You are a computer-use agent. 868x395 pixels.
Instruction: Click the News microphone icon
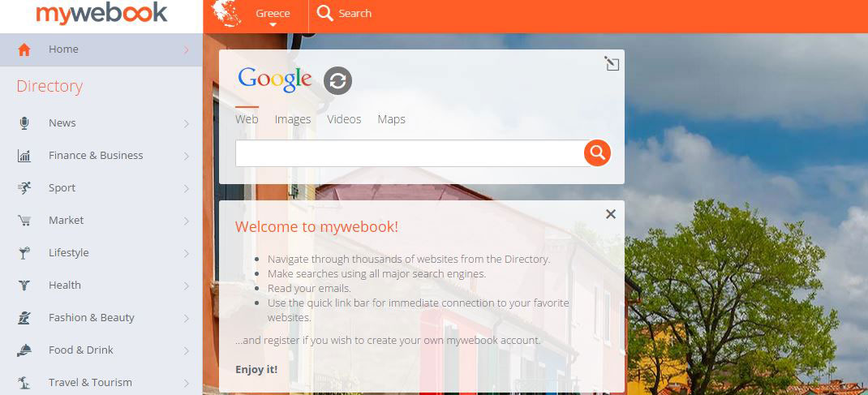(24, 123)
